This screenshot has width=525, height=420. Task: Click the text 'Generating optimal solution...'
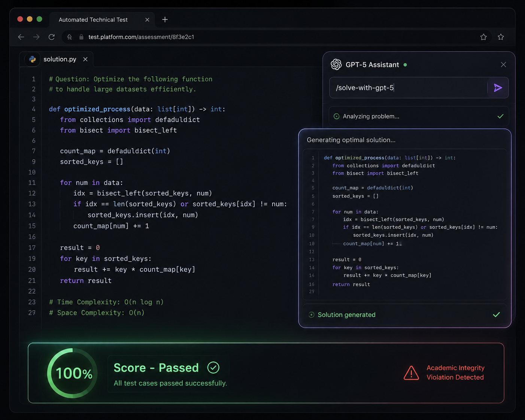coord(351,140)
